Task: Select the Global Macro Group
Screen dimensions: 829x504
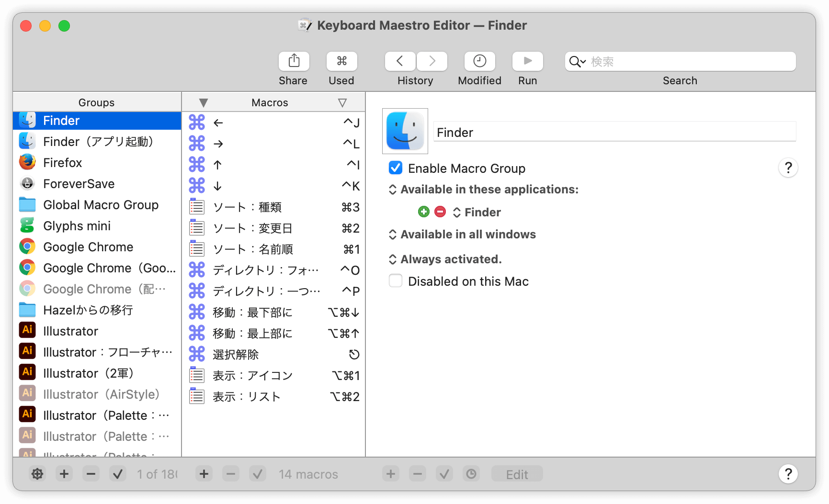Action: coord(97,205)
